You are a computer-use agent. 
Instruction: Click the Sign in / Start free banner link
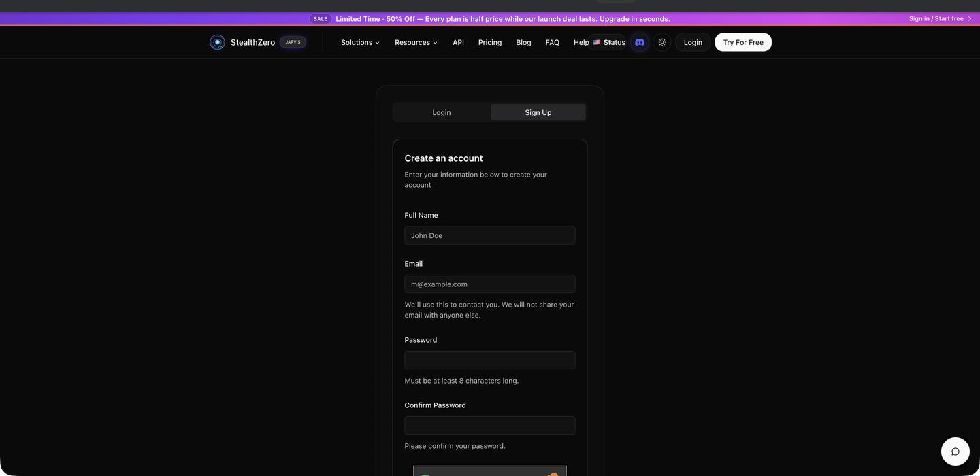(941, 19)
